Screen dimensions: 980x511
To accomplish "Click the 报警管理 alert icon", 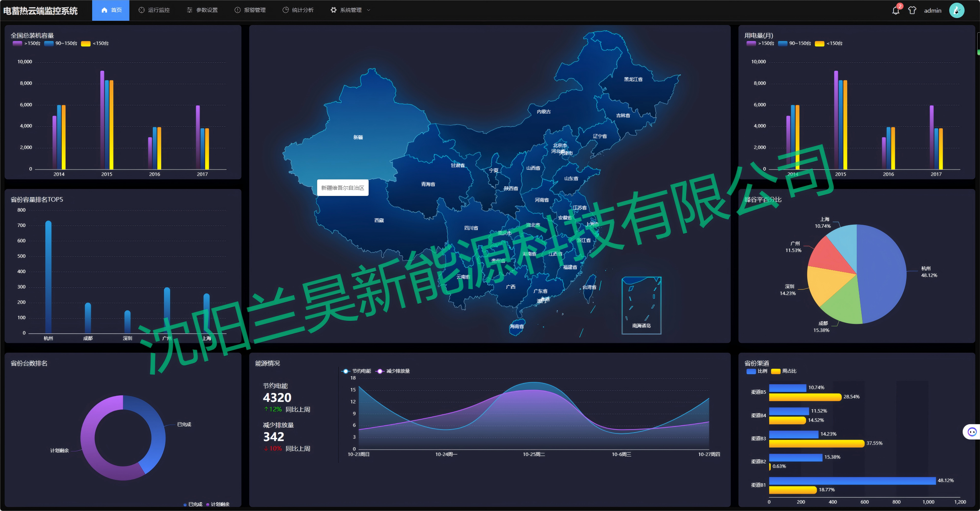I will pos(237,10).
